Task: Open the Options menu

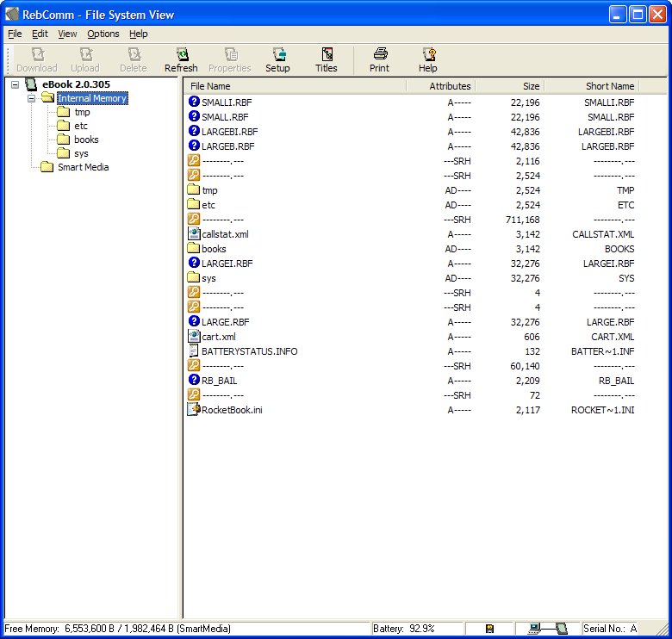Action: (x=103, y=34)
